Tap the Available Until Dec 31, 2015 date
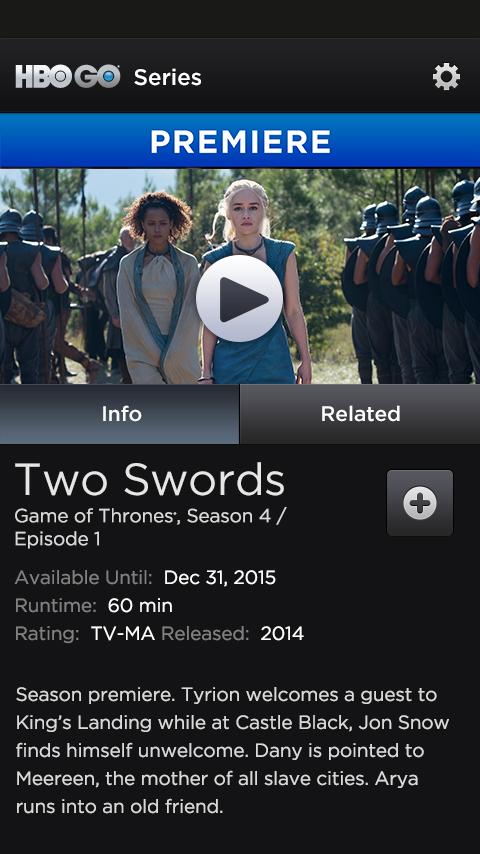The height and width of the screenshot is (854, 480). [220, 578]
